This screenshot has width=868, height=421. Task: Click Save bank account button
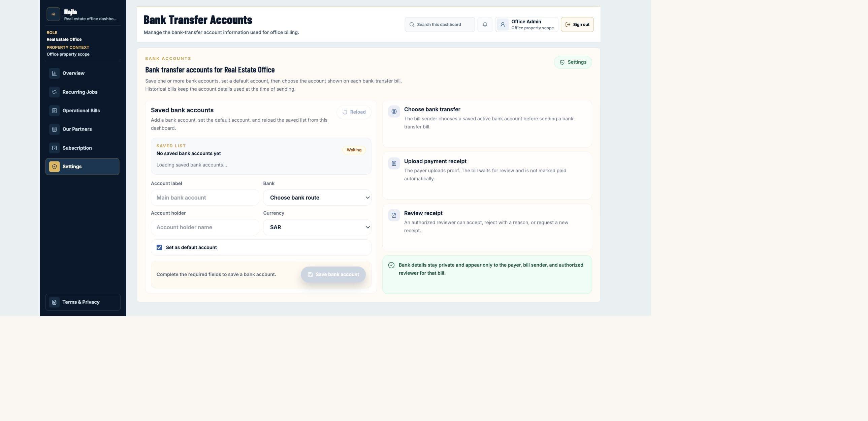coord(333,274)
